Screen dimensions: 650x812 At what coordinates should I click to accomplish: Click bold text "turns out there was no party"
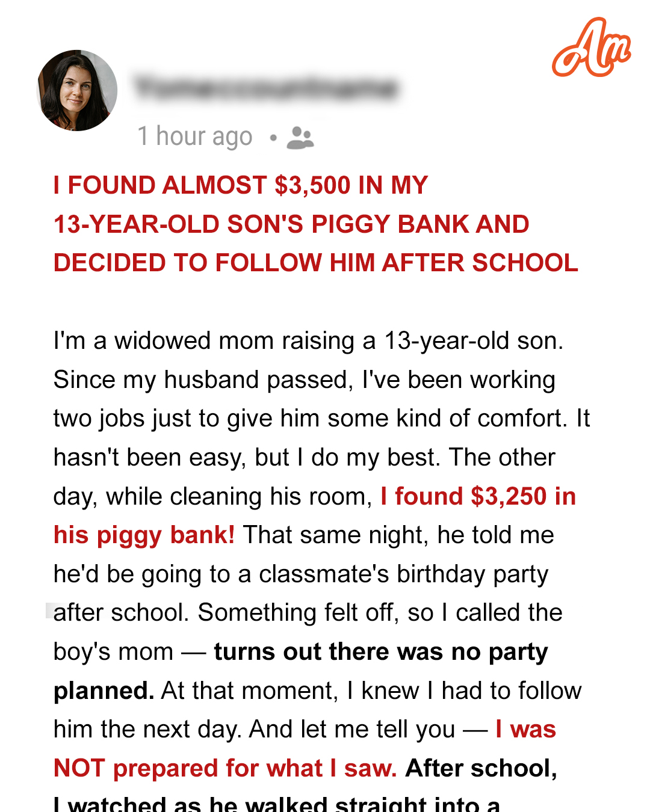(x=380, y=652)
